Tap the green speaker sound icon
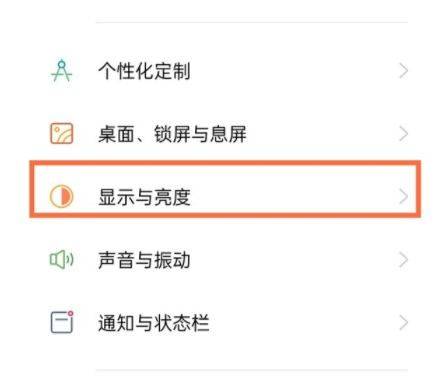 tap(62, 259)
